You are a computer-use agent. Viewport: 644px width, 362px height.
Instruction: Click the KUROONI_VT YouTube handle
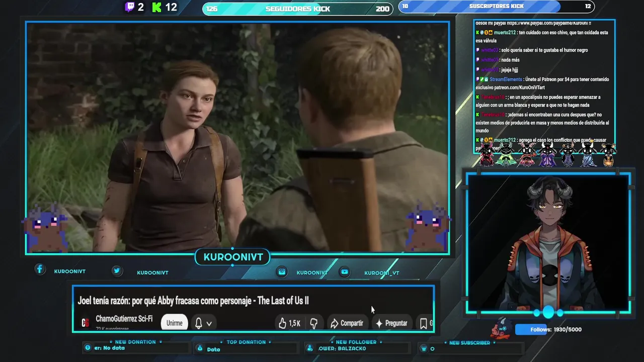coord(382,273)
